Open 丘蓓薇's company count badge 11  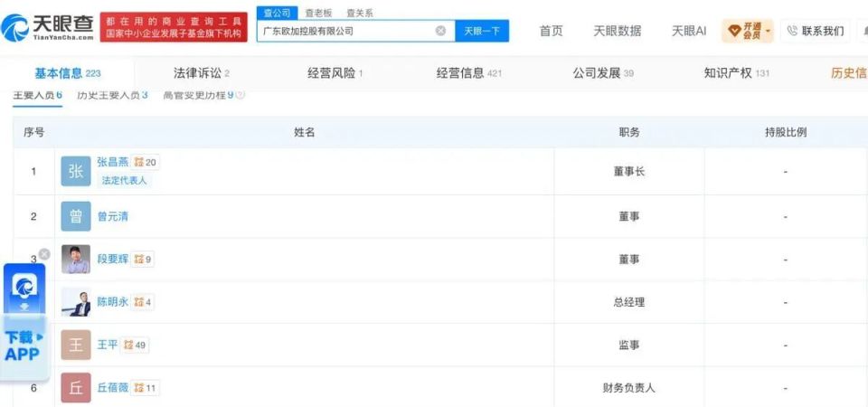[146, 388]
